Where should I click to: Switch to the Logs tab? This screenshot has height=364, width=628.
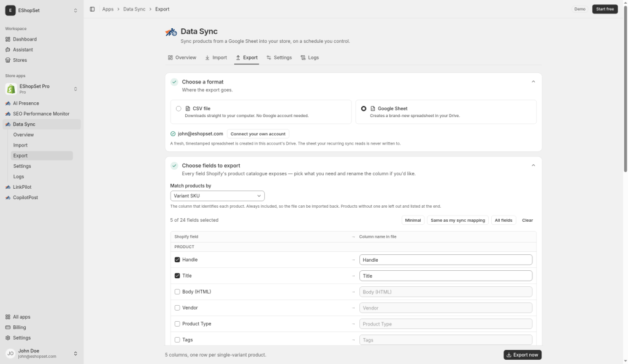click(310, 58)
